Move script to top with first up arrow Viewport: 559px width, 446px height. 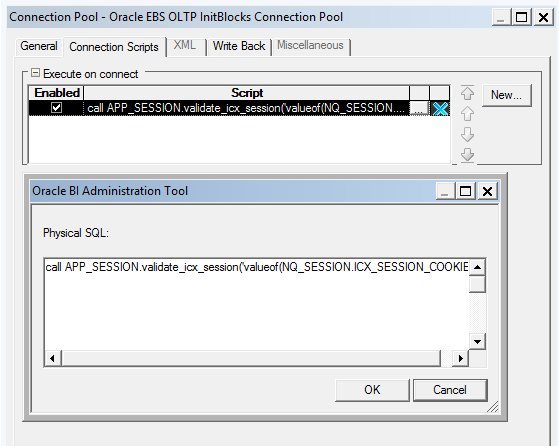coord(467,93)
